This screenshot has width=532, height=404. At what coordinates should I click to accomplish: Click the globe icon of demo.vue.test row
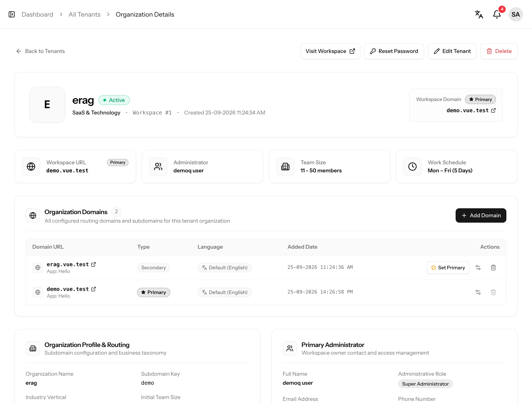click(x=38, y=292)
